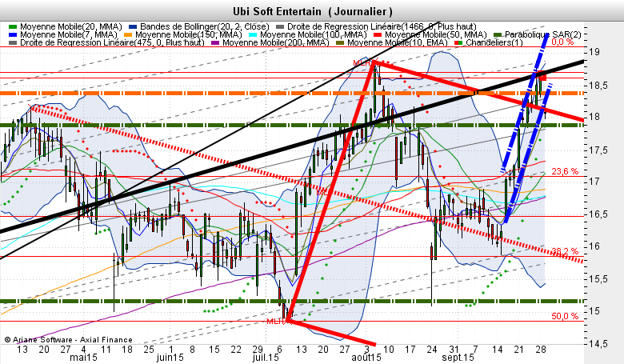
Task: Click the 0,0 % Fibonacci level label
Action: coord(562,42)
